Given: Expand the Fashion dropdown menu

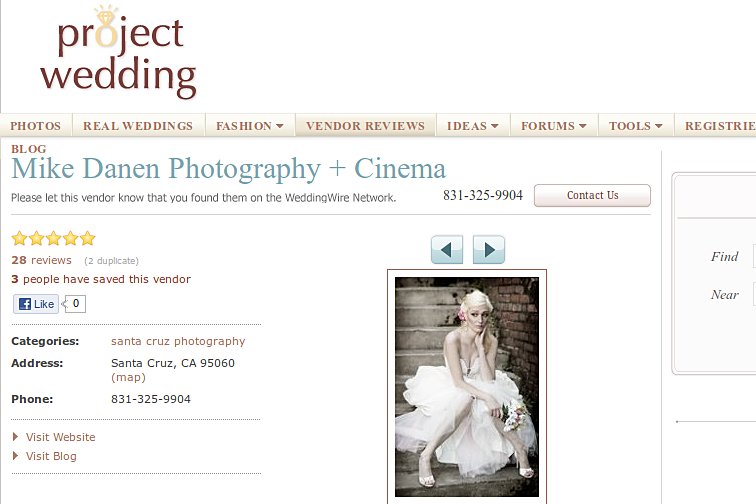Looking at the screenshot, I should [x=249, y=126].
